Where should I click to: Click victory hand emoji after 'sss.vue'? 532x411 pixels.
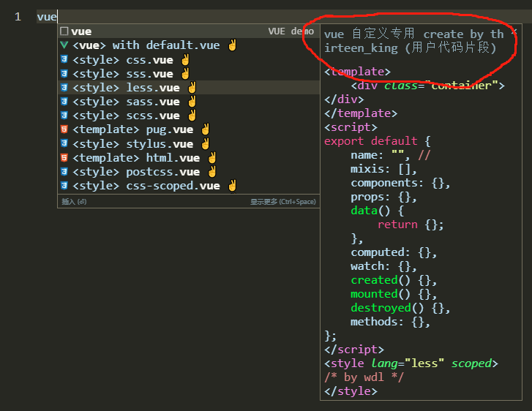click(x=185, y=73)
